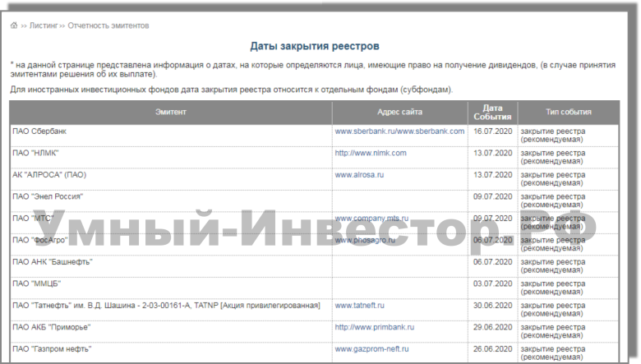This screenshot has height=364, width=641.
Task: Click the date 09.07.2020 in МТС row
Action: [x=492, y=219]
